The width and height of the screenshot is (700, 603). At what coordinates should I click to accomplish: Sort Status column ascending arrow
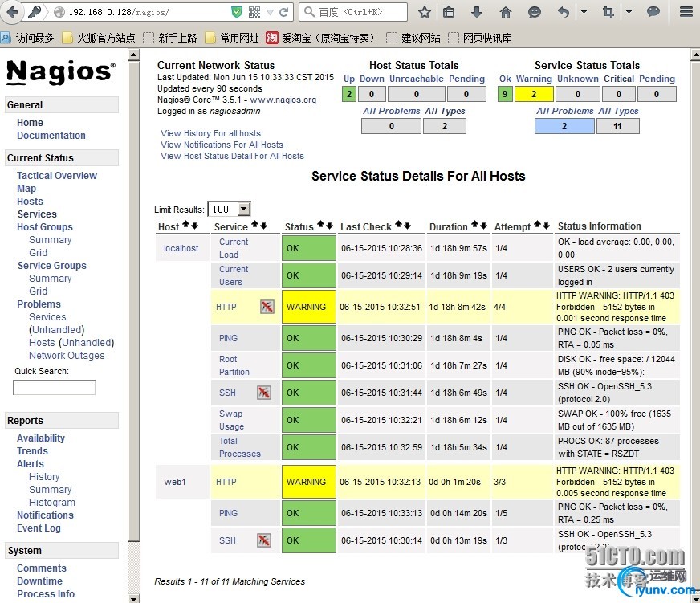(x=320, y=225)
